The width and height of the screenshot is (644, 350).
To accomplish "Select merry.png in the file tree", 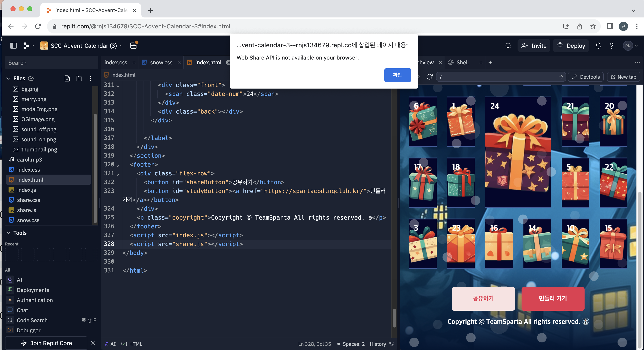I will coord(49,99).
